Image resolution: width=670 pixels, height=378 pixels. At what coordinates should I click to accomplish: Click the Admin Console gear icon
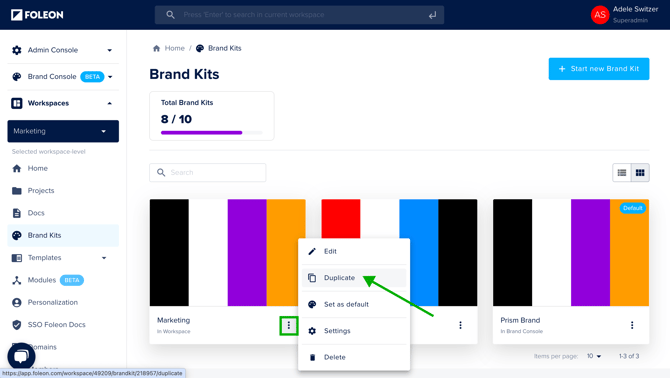pyautogui.click(x=17, y=50)
